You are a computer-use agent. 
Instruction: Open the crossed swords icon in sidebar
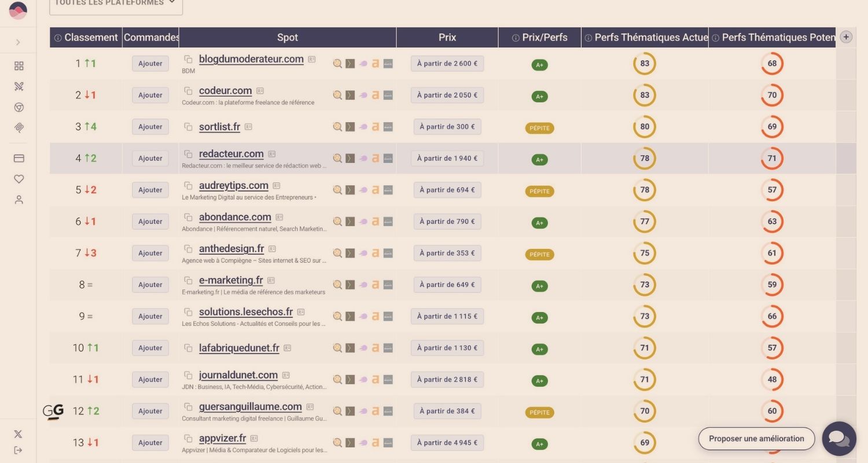pyautogui.click(x=19, y=87)
